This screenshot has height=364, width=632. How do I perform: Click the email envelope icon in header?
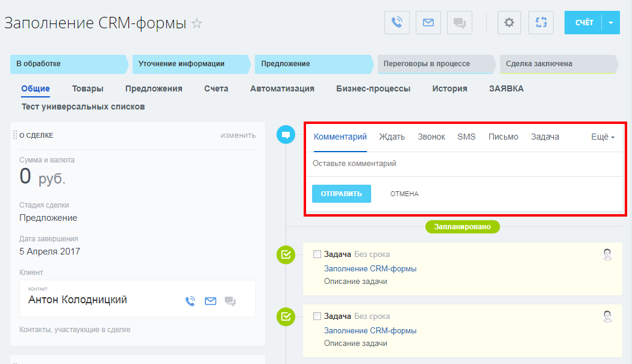pyautogui.click(x=428, y=22)
